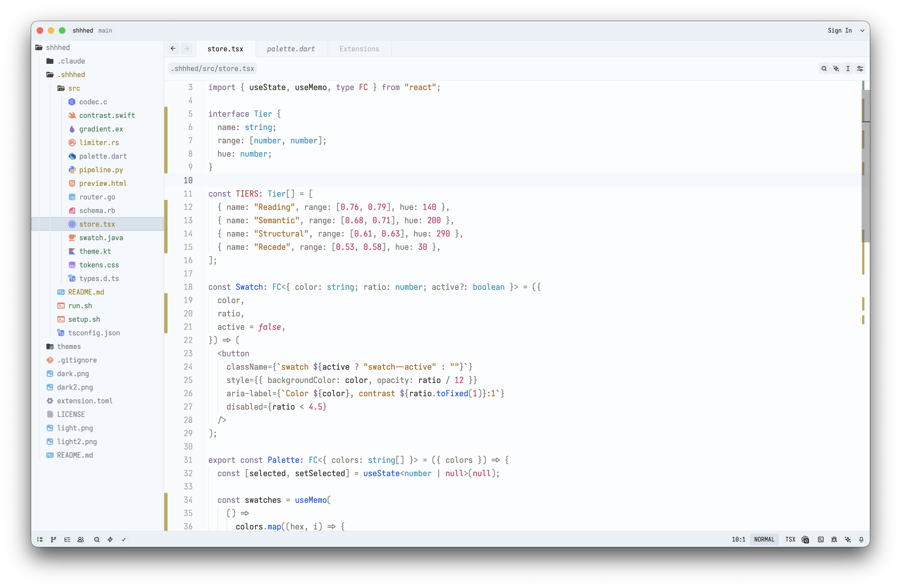Open codec.c in the file tree

[98, 102]
